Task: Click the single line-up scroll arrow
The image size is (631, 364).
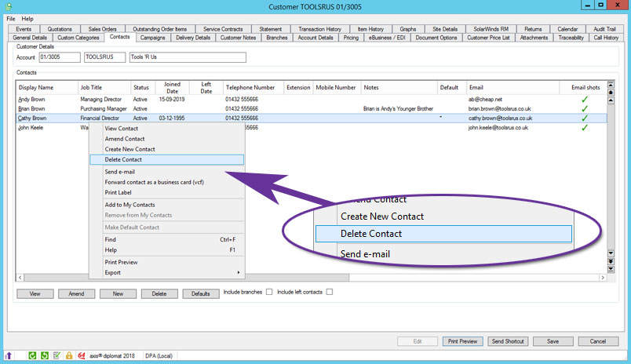Action: (x=611, y=100)
